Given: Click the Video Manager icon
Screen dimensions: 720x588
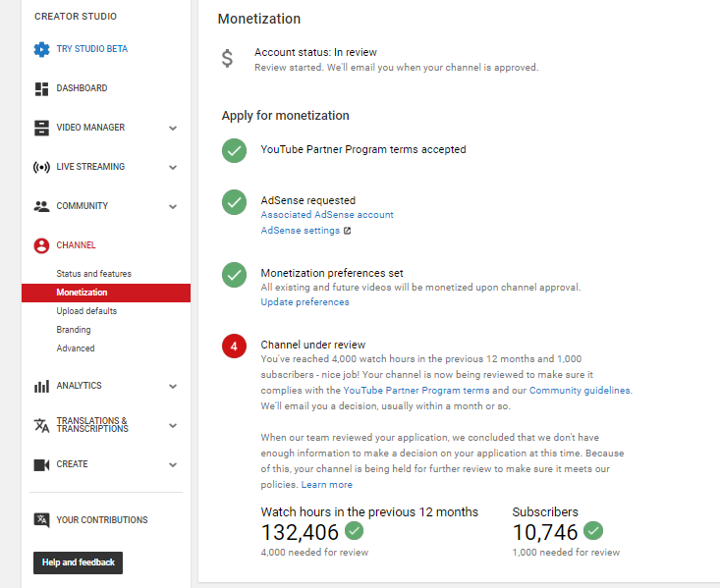Looking at the screenshot, I should click(x=41, y=128).
